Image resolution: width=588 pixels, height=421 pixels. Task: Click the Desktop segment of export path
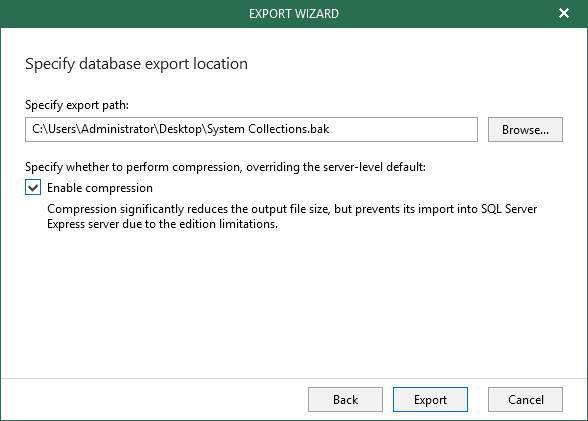[180, 129]
